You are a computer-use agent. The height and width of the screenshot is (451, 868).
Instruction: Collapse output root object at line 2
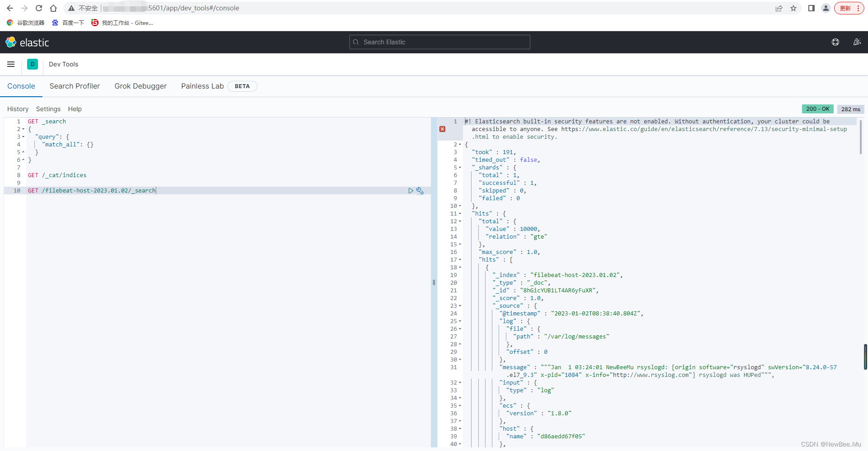460,145
